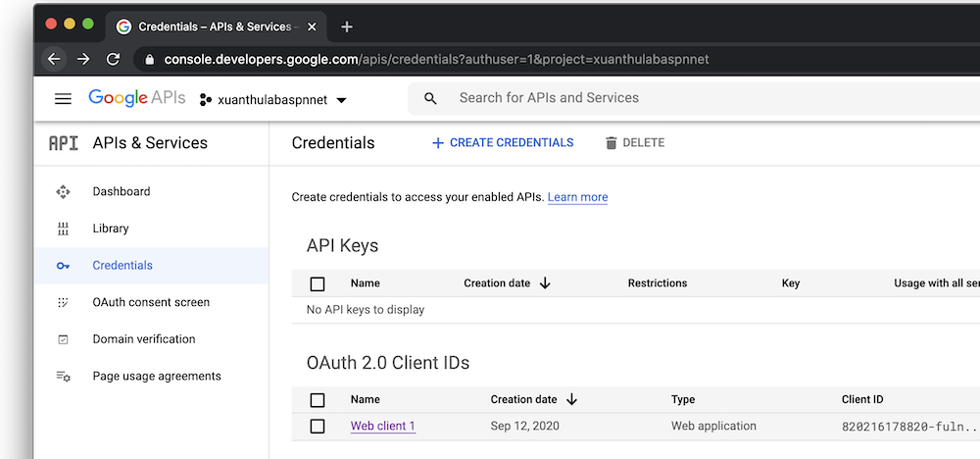This screenshot has height=459, width=980.
Task: Click the Page usage agreements icon
Action: tap(64, 377)
